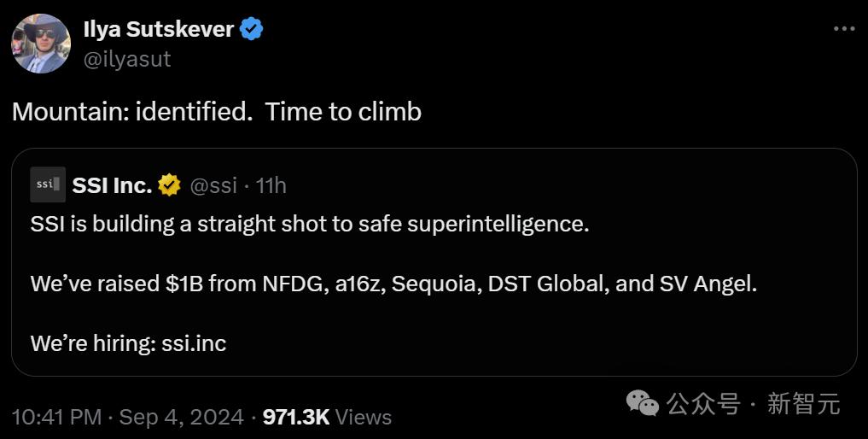
Task: Click the 公众号 label text
Action: coord(703,403)
